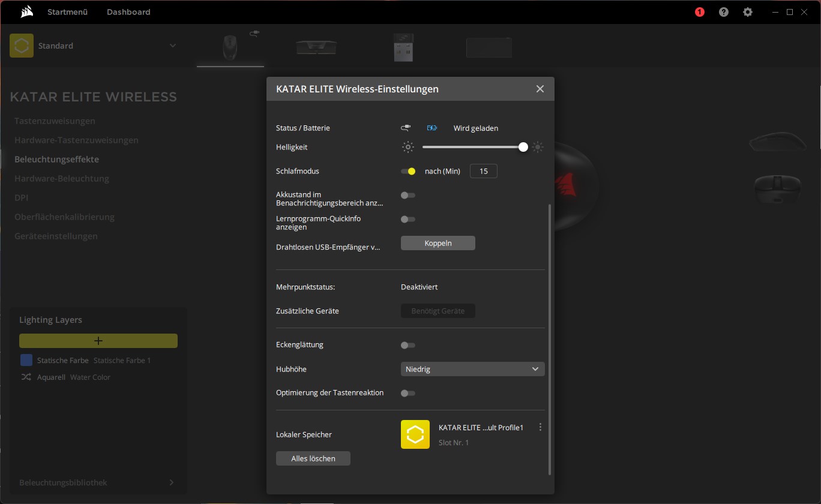Click the yellow profile icon for Slot Nr. 1

415,434
